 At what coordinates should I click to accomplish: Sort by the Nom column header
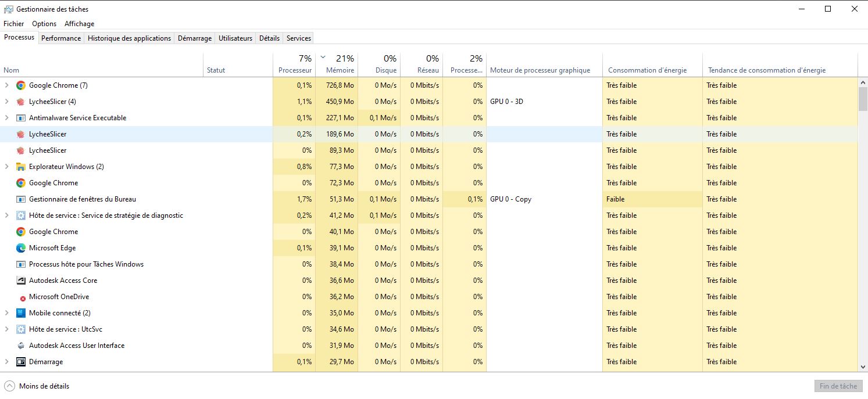[x=102, y=64]
